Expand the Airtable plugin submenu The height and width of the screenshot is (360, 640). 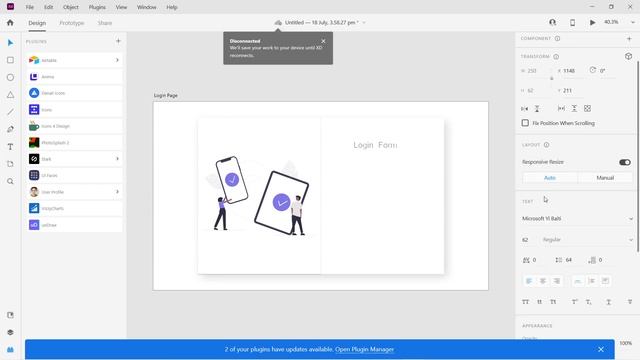point(117,60)
